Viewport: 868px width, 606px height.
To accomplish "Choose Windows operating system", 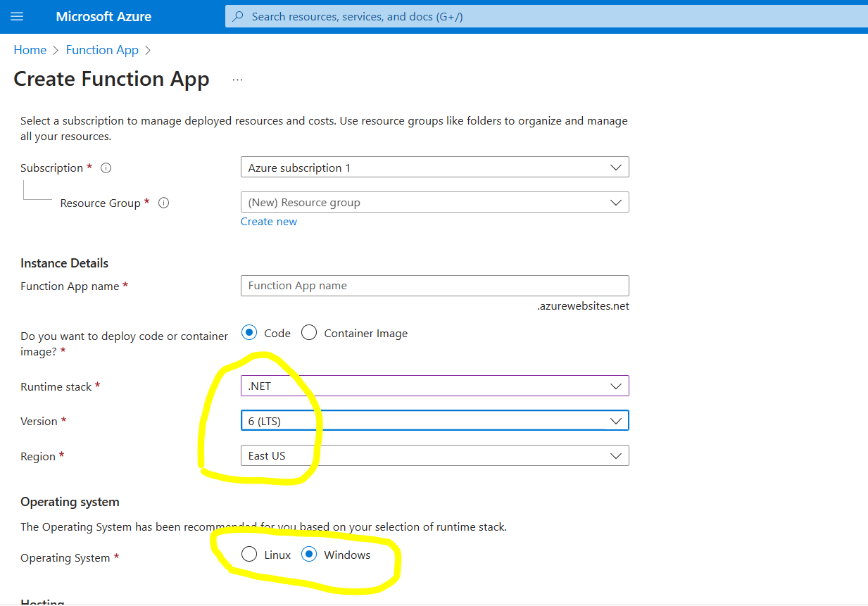I will (x=309, y=555).
